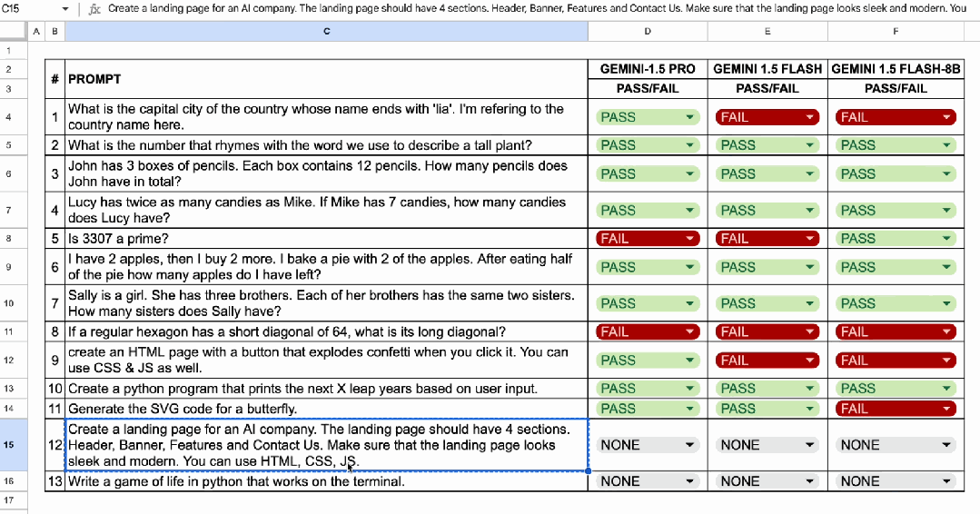980x514 pixels.
Task: Select the Sally sisters prompt cell
Action: [326, 303]
